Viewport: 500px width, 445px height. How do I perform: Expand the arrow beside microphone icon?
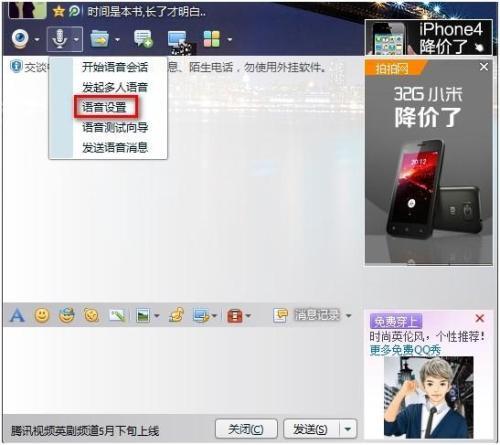tap(77, 39)
